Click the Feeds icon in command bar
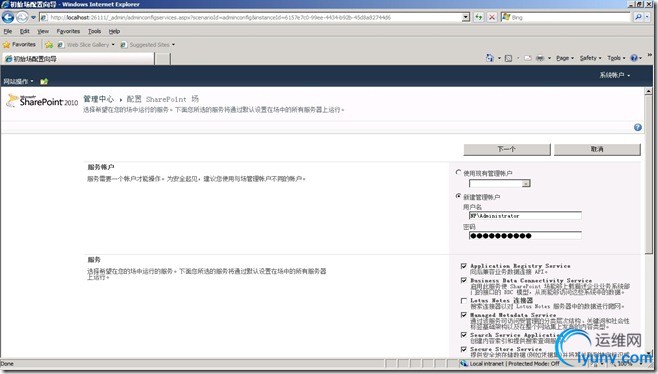The image size is (658, 374). pos(508,58)
